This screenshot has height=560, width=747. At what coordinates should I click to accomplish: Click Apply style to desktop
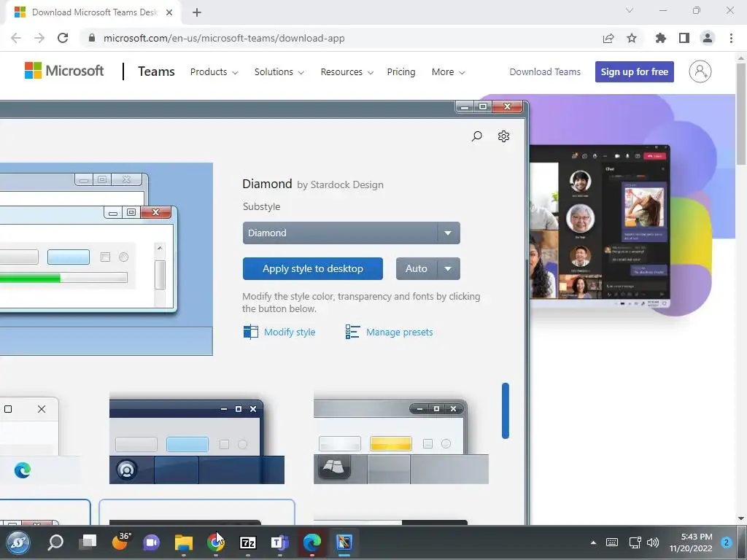coord(312,268)
